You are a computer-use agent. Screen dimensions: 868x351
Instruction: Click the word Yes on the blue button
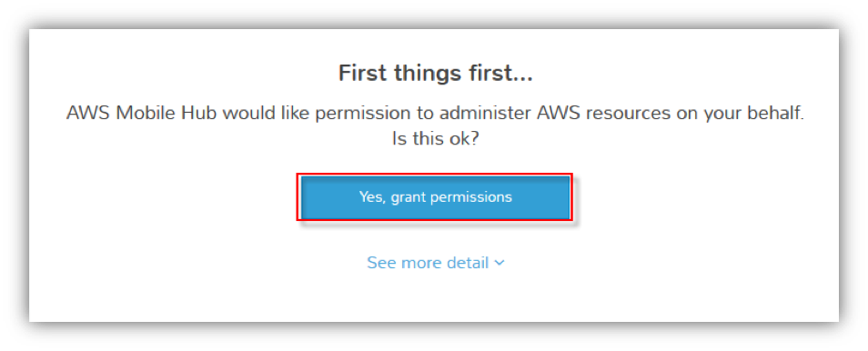(x=371, y=197)
